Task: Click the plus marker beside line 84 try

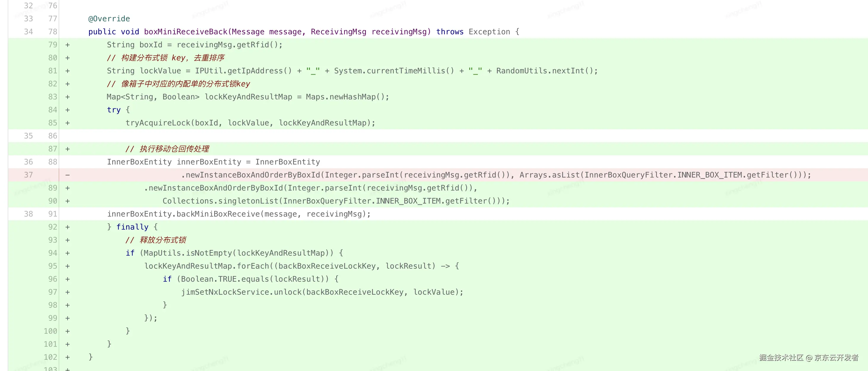Action: coord(67,110)
